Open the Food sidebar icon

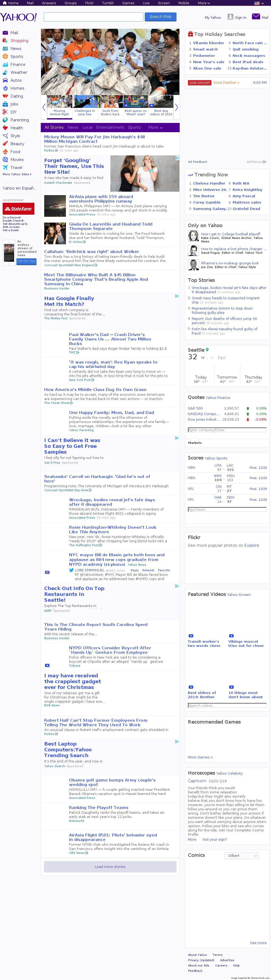[x=5, y=151]
